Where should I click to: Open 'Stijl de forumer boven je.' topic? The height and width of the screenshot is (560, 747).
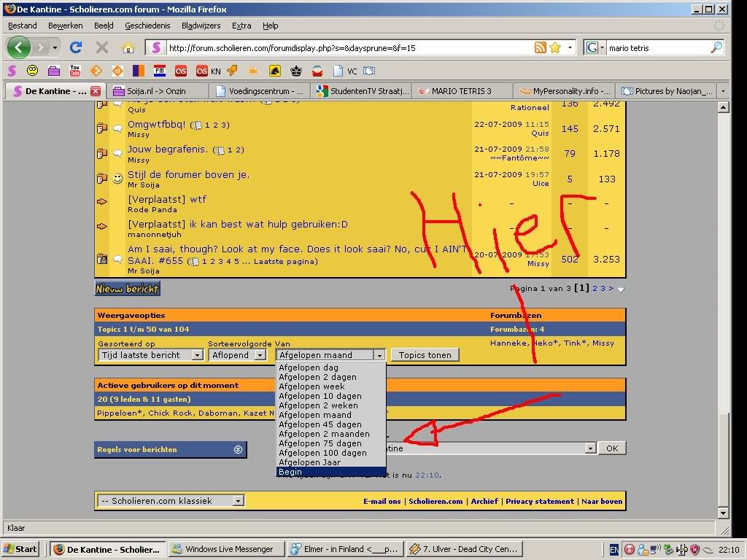point(188,174)
